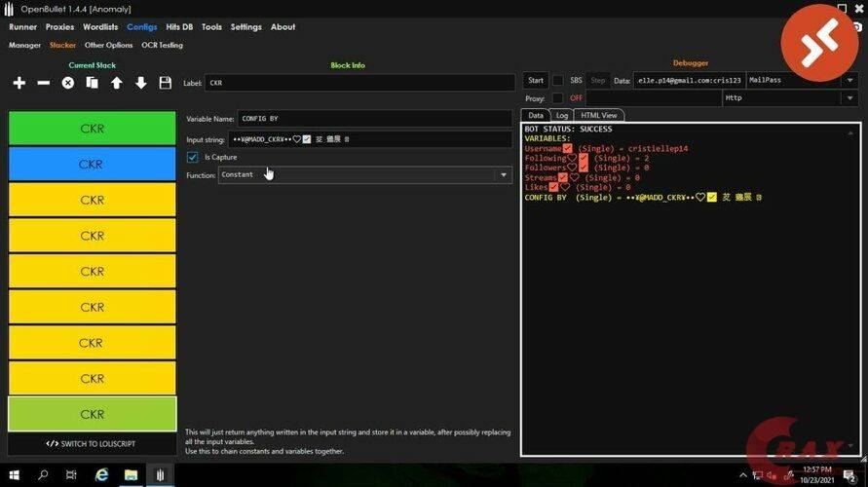Switch to the Stacker sub-tab

point(62,45)
